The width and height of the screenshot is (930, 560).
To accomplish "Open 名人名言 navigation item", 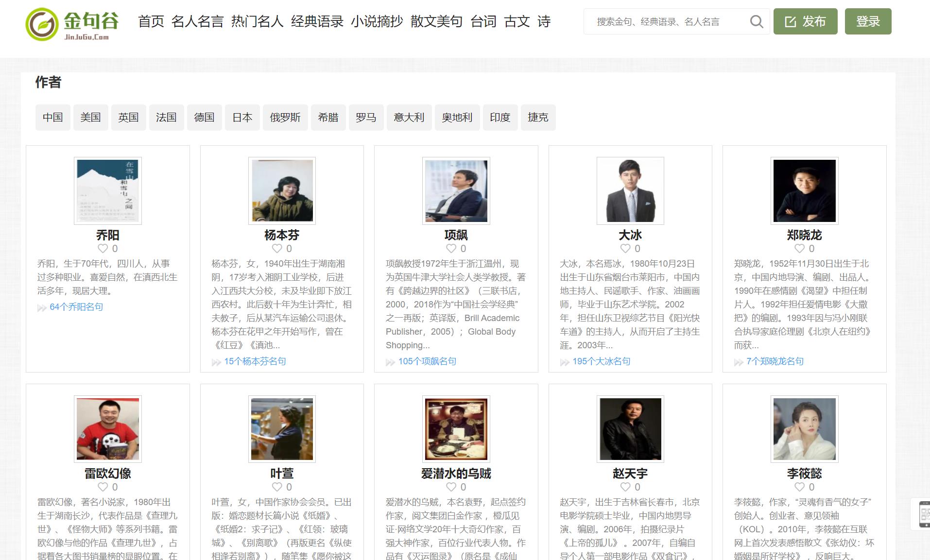I will coord(197,21).
